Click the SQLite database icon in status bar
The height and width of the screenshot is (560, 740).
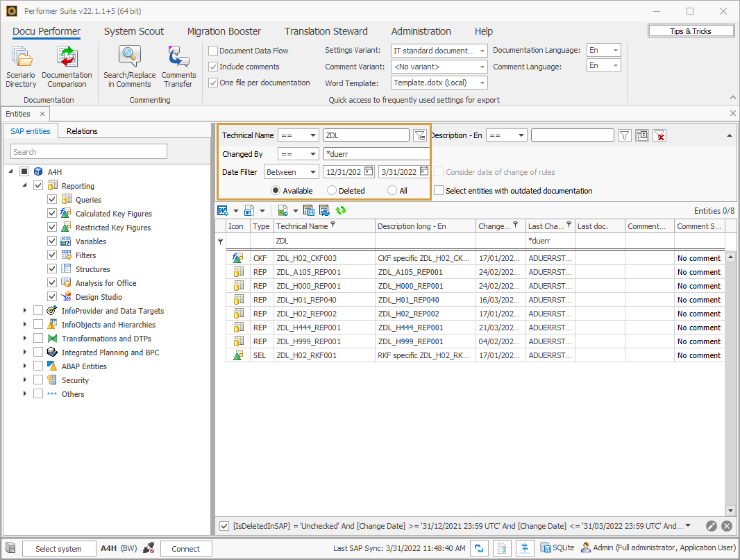click(x=545, y=548)
